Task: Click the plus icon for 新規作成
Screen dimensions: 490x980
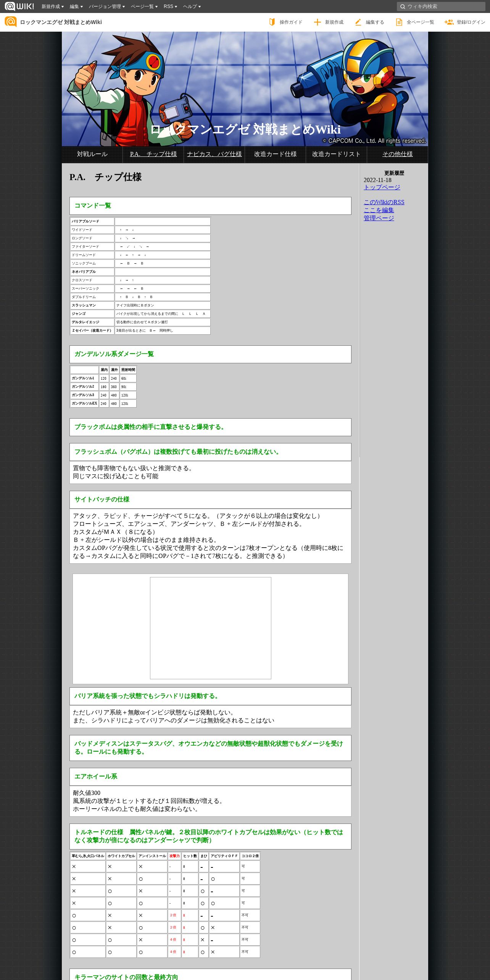Action: (317, 22)
